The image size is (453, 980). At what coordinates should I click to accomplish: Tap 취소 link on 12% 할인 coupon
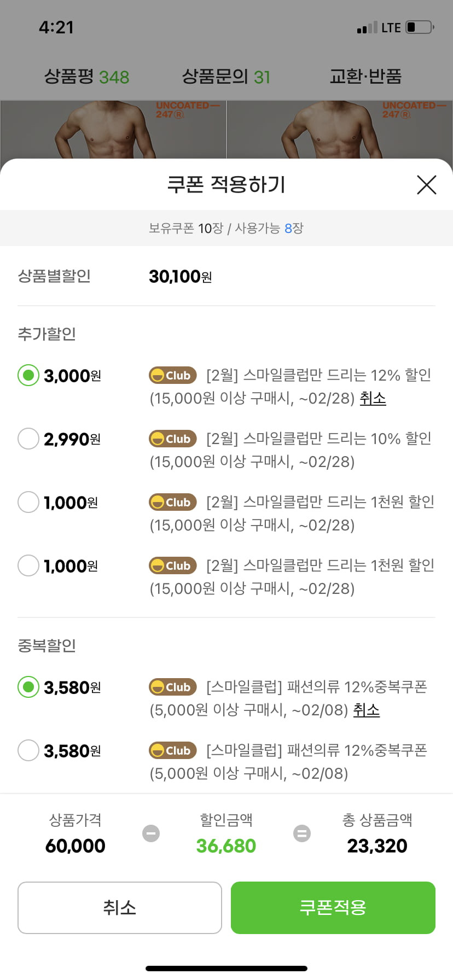(373, 398)
